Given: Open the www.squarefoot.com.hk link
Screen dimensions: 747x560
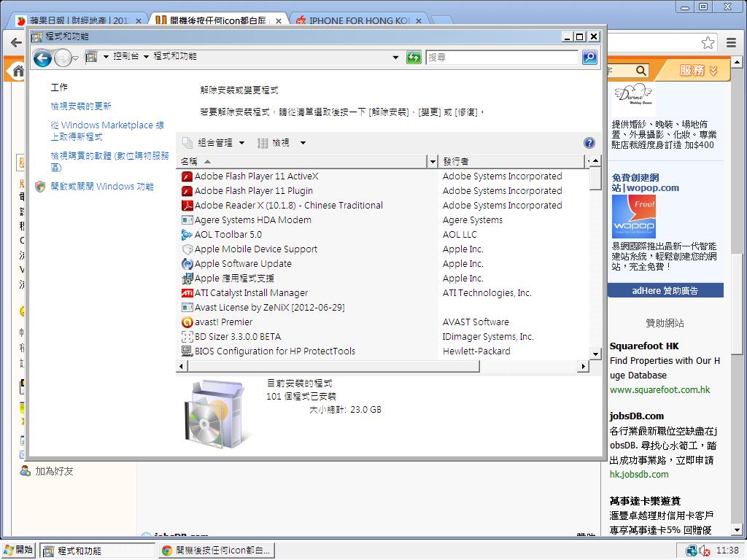Looking at the screenshot, I should [659, 390].
